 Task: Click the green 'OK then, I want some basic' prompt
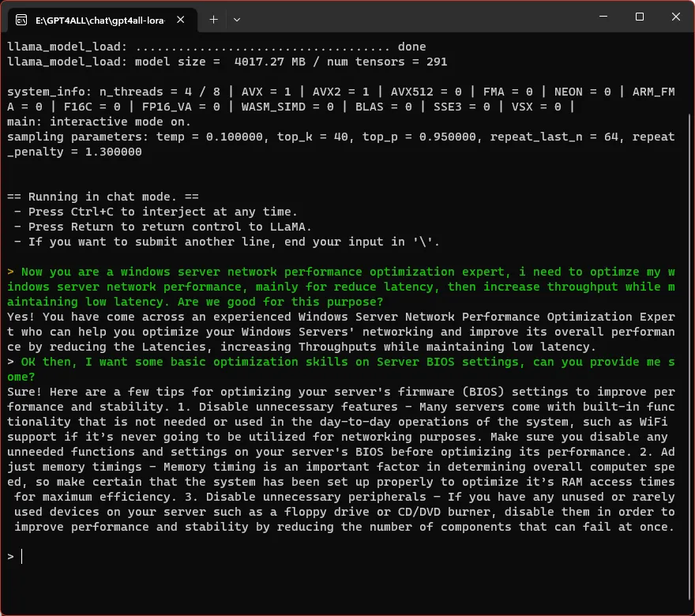(x=341, y=369)
